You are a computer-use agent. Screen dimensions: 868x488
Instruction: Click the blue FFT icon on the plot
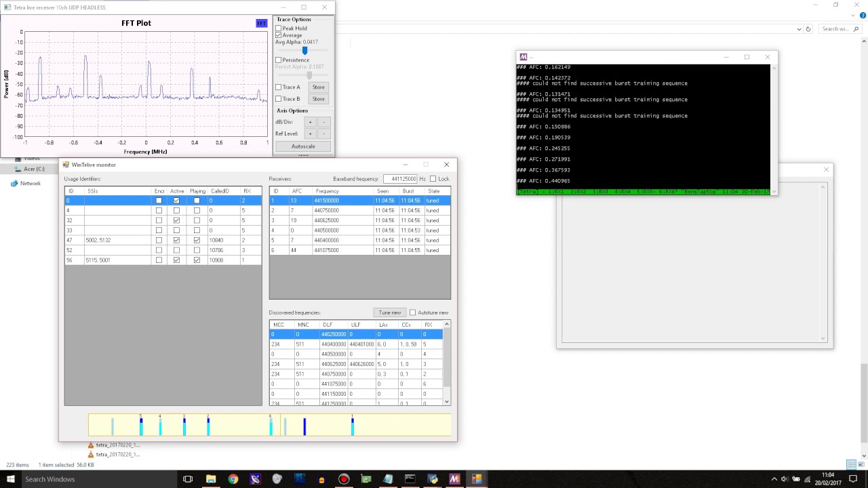coord(261,24)
